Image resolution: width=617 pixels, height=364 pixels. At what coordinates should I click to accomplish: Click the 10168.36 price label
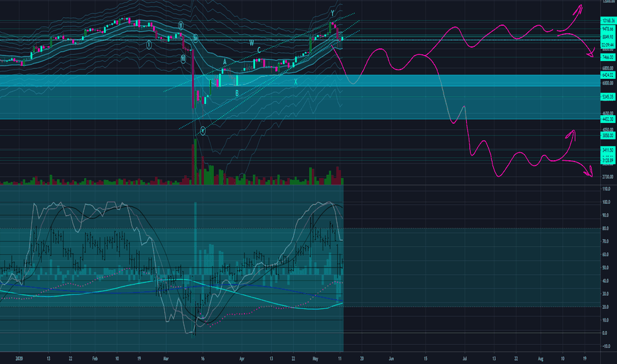pos(608,21)
